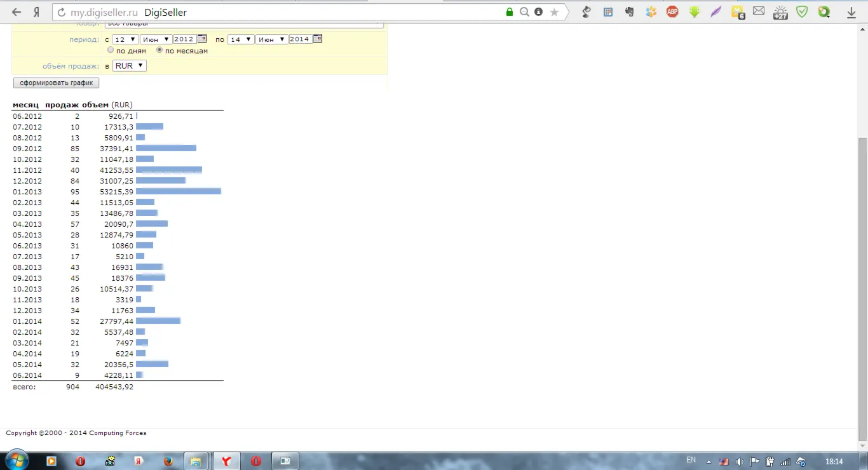Open the mail envelope extension
Viewport: 868px width, 470px height.
click(759, 11)
